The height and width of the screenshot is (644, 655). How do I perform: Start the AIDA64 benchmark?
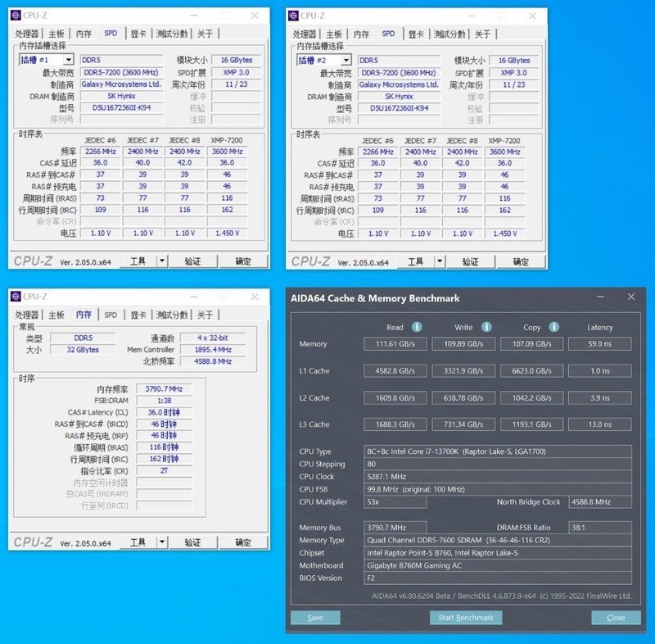466,618
